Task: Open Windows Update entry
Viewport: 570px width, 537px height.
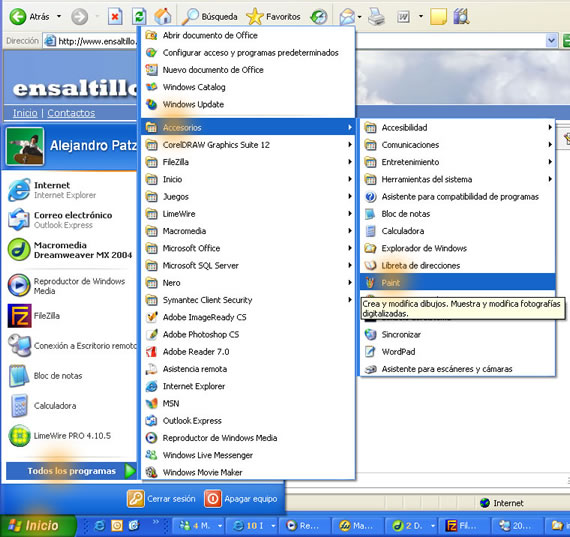Action: click(x=248, y=104)
